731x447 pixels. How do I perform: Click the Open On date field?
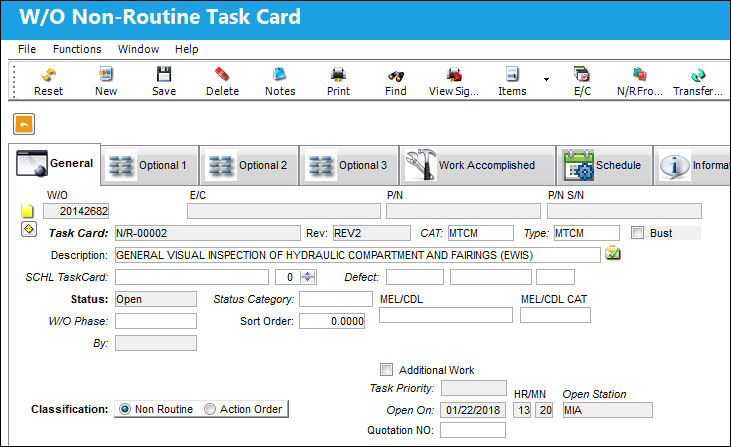click(473, 410)
